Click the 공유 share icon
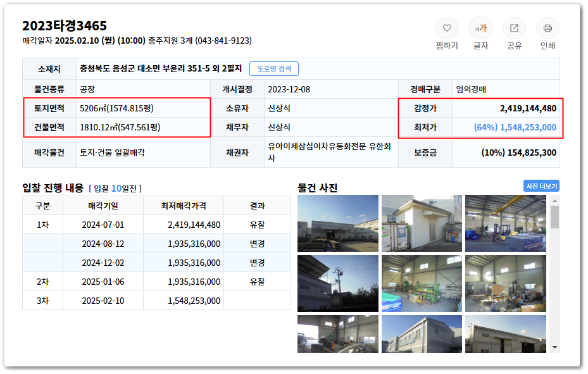The height and width of the screenshot is (374, 588). [514, 28]
